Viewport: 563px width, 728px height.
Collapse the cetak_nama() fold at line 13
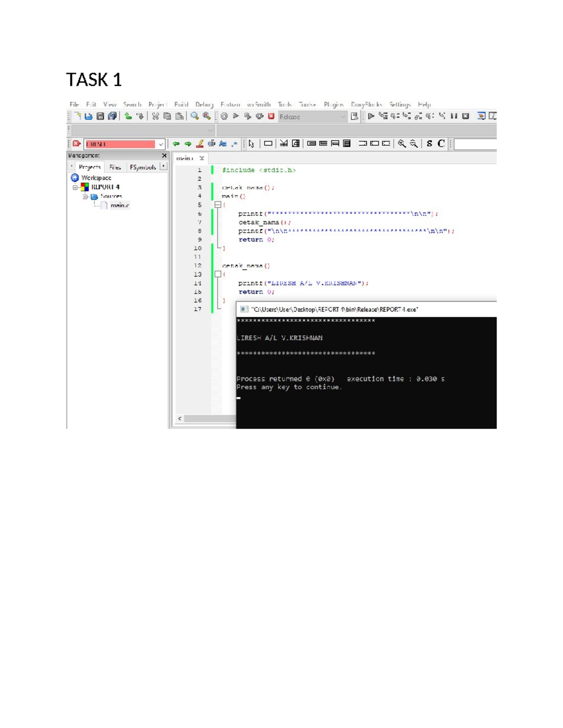tap(218, 274)
